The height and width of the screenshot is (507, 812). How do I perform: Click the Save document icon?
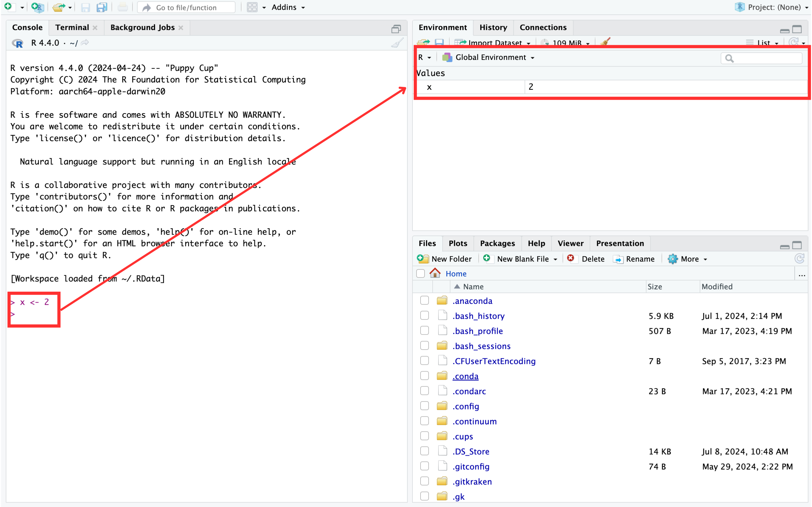click(x=85, y=7)
